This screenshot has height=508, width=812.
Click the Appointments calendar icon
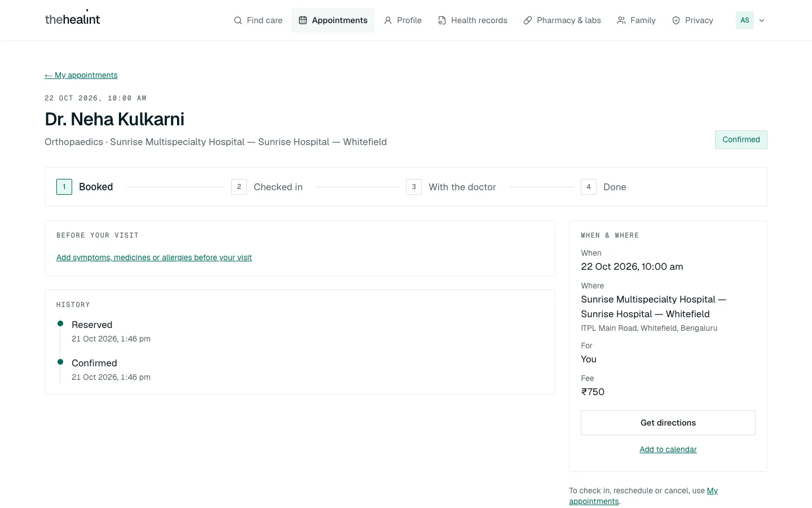point(303,20)
